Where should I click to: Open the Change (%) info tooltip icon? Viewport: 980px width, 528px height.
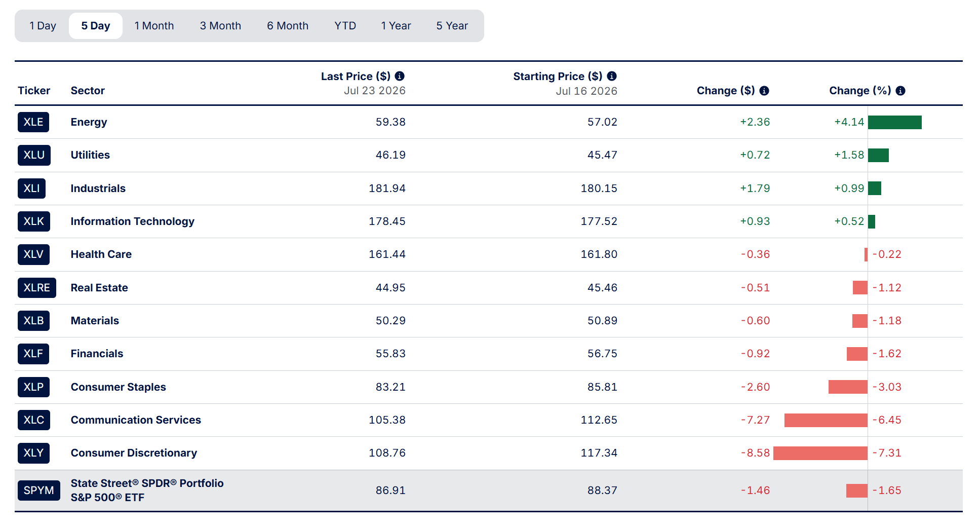[900, 91]
